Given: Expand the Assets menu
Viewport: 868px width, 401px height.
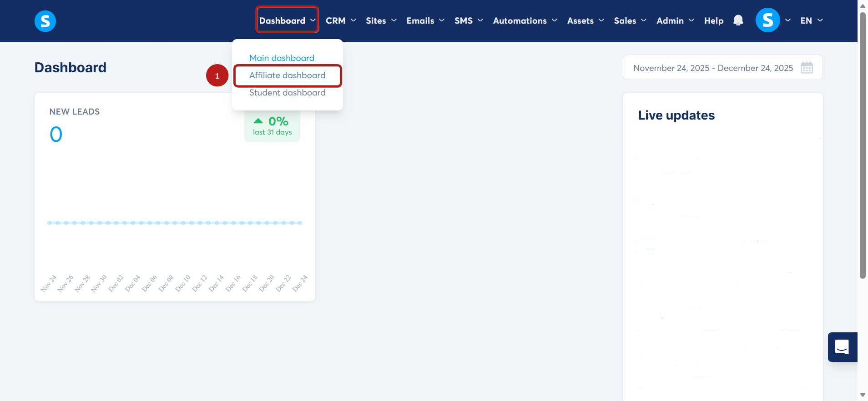Looking at the screenshot, I should point(585,20).
